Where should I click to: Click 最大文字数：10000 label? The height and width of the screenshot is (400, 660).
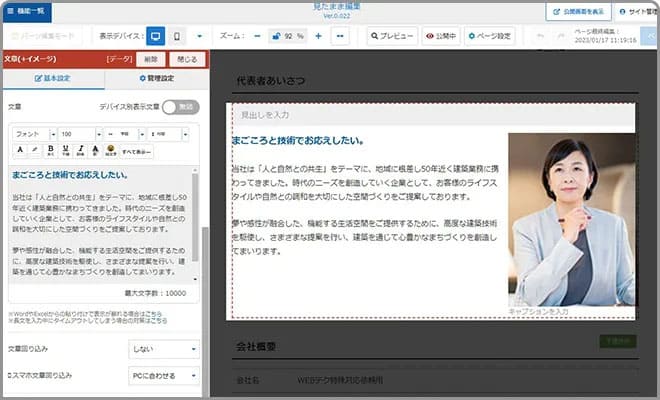[x=155, y=293]
